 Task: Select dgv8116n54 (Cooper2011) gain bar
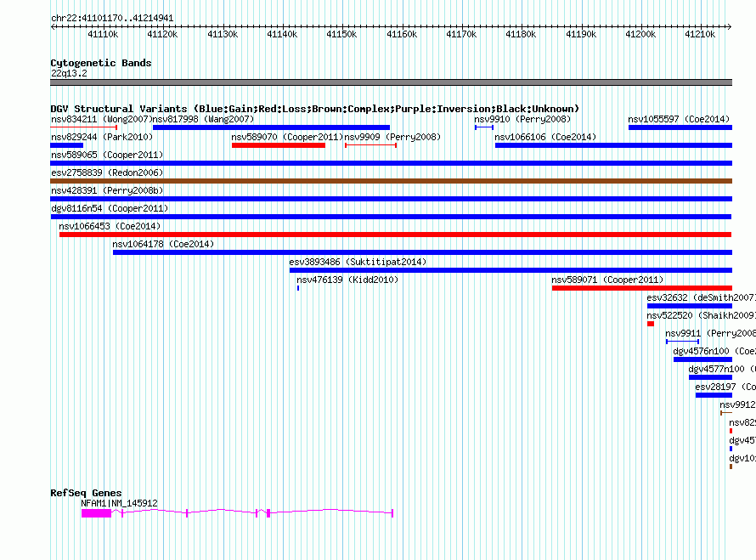pyautogui.click(x=391, y=217)
